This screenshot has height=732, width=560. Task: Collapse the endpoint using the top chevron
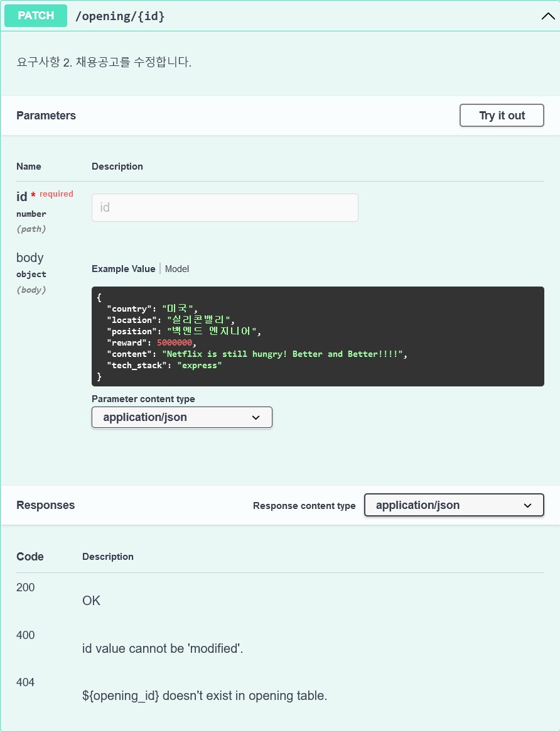(x=547, y=16)
